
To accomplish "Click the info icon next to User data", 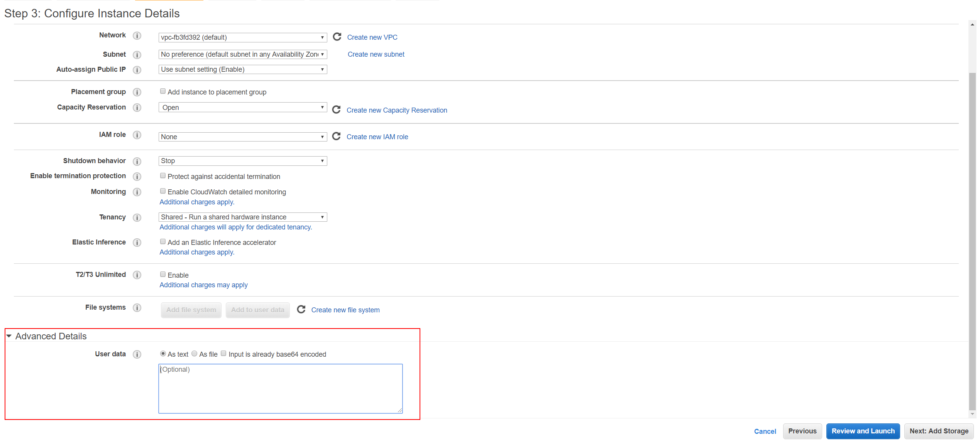I will click(x=137, y=354).
